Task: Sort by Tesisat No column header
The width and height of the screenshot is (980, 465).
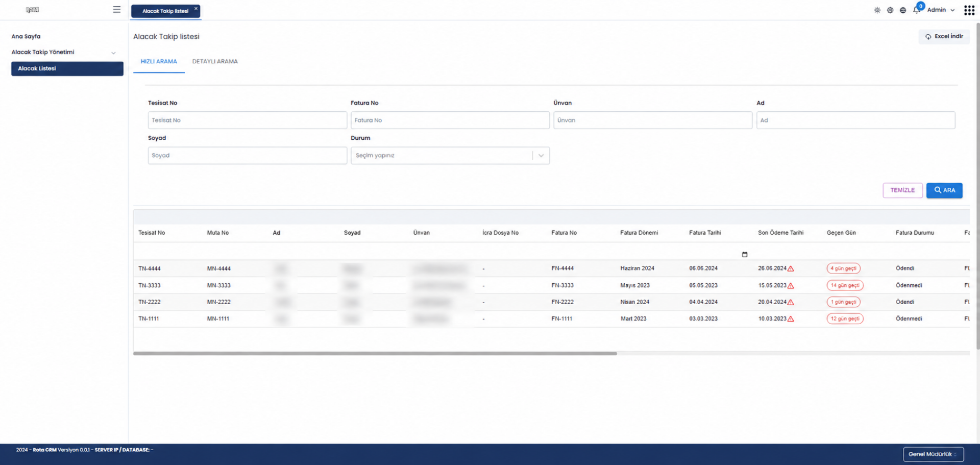Action: [x=152, y=233]
